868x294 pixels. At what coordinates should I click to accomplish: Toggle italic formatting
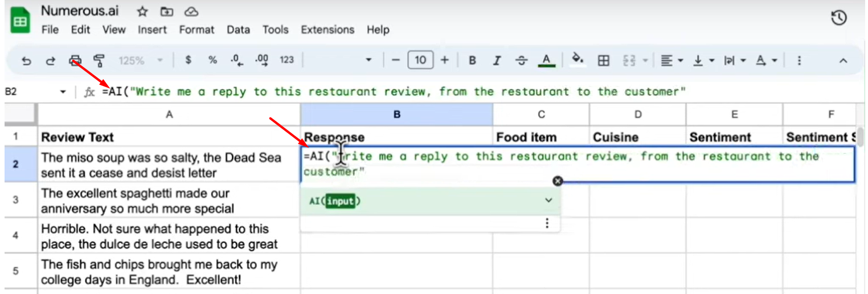point(497,60)
